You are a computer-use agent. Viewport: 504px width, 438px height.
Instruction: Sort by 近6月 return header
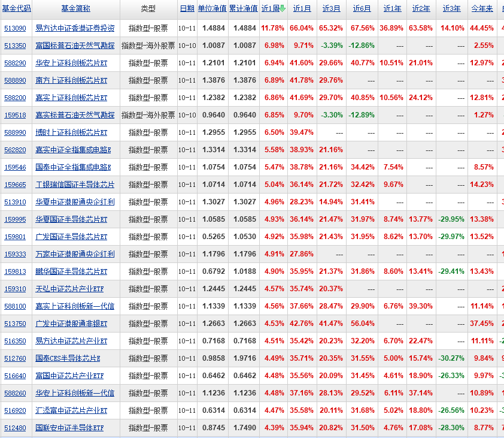pyautogui.click(x=362, y=8)
